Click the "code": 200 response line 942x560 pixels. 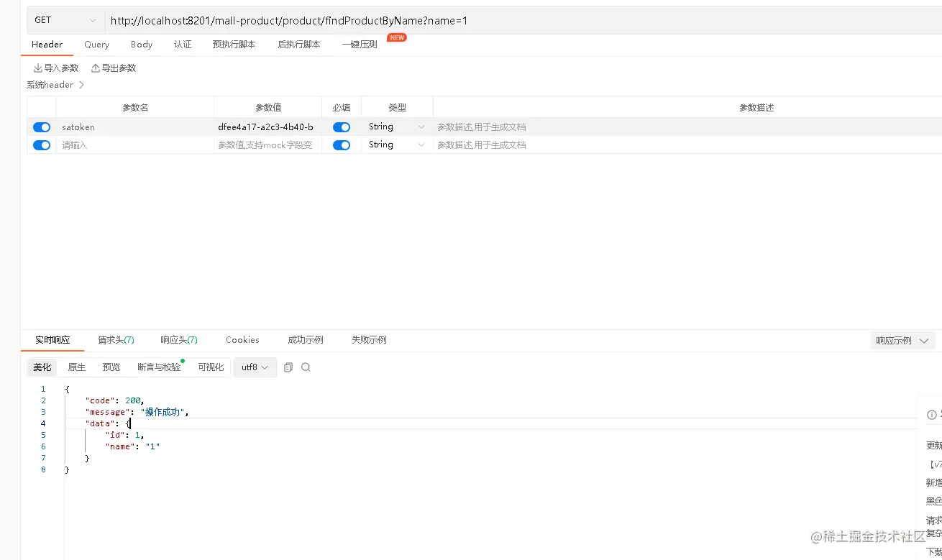pyautogui.click(x=114, y=400)
